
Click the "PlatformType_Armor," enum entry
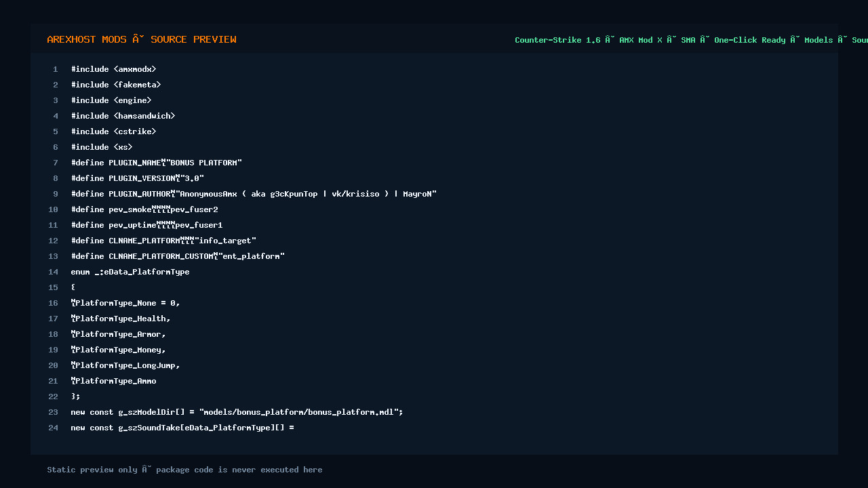(x=119, y=334)
